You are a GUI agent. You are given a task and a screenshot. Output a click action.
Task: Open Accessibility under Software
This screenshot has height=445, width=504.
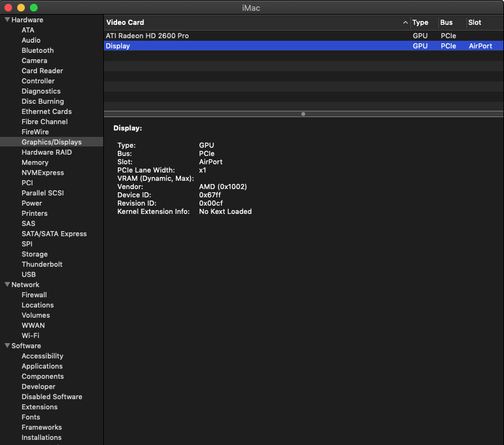click(x=43, y=356)
